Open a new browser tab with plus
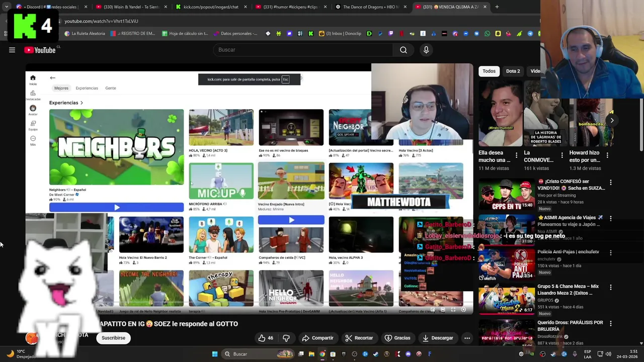The image size is (644, 362). point(497,7)
